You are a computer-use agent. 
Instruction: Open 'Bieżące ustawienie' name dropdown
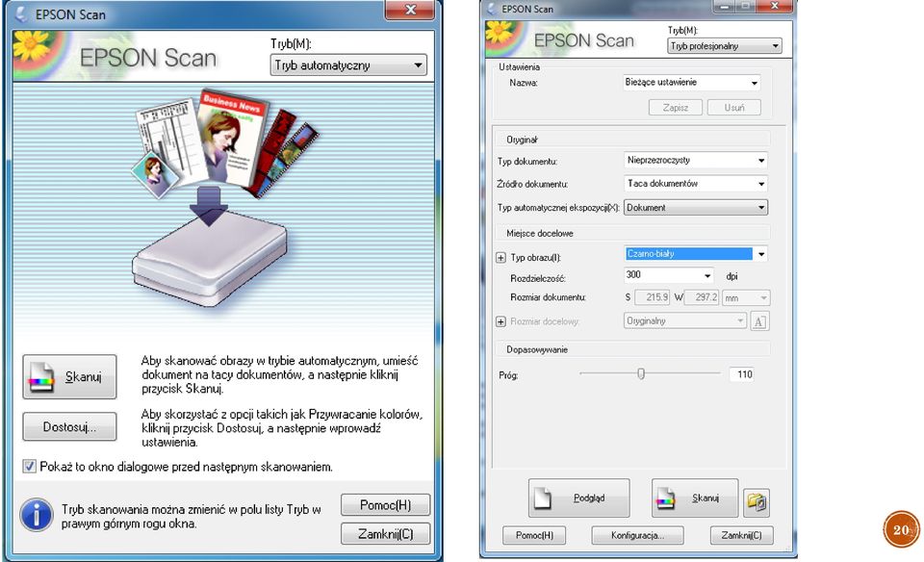tap(692, 83)
